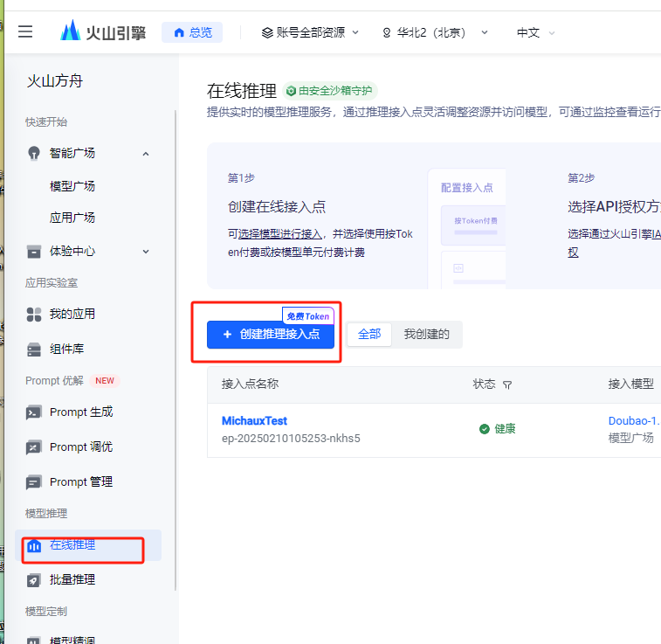Screen dimensions: 661x644
Task: Click the 我的应用 grid icon
Action: [34, 315]
